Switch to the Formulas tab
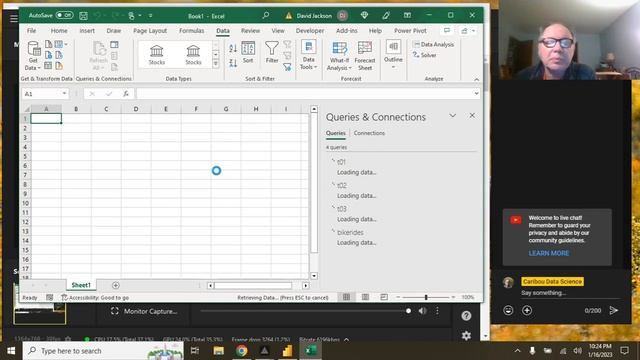Image resolution: width=640 pixels, height=360 pixels. click(191, 31)
